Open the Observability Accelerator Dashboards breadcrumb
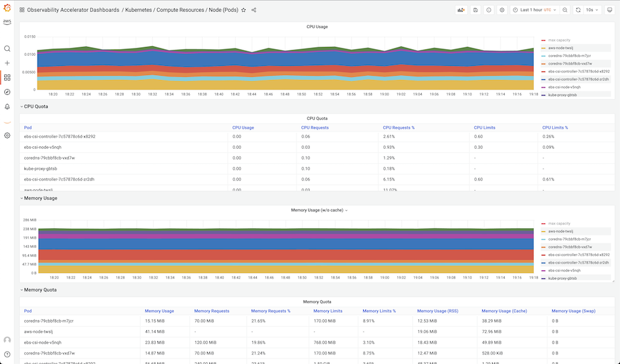Image resolution: width=620 pixels, height=364 pixels. coord(73,10)
